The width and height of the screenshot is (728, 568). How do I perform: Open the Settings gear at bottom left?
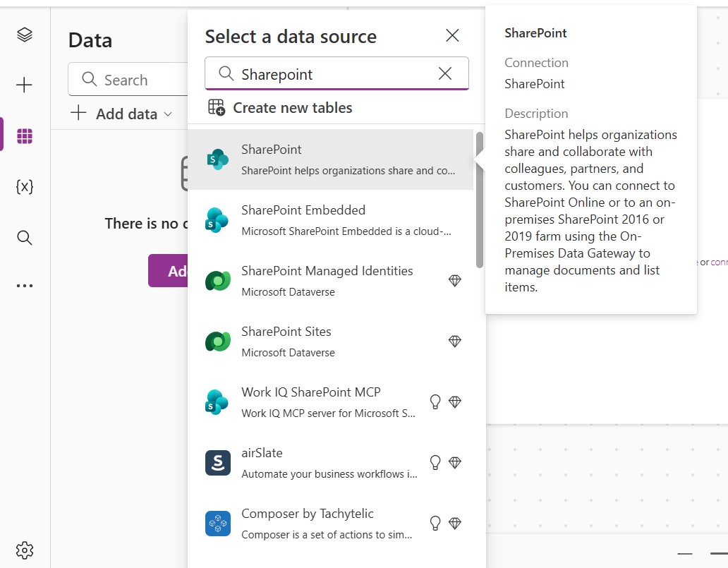point(25,550)
